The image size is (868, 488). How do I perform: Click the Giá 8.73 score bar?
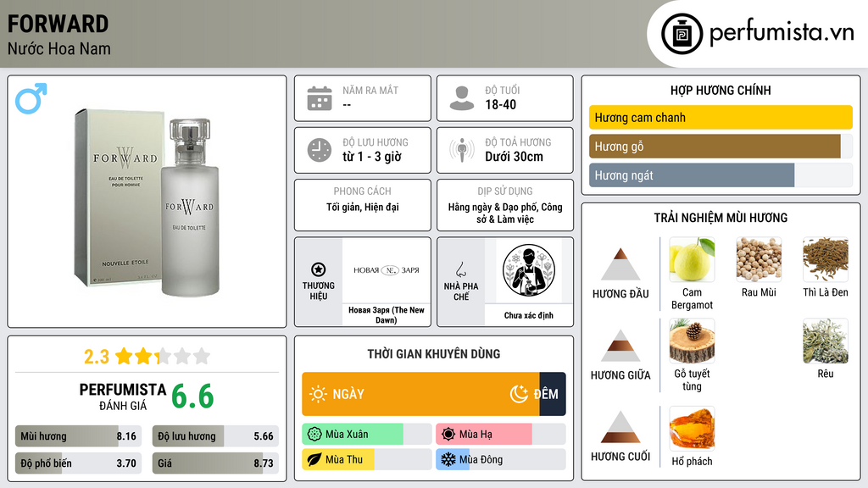[x=215, y=463]
